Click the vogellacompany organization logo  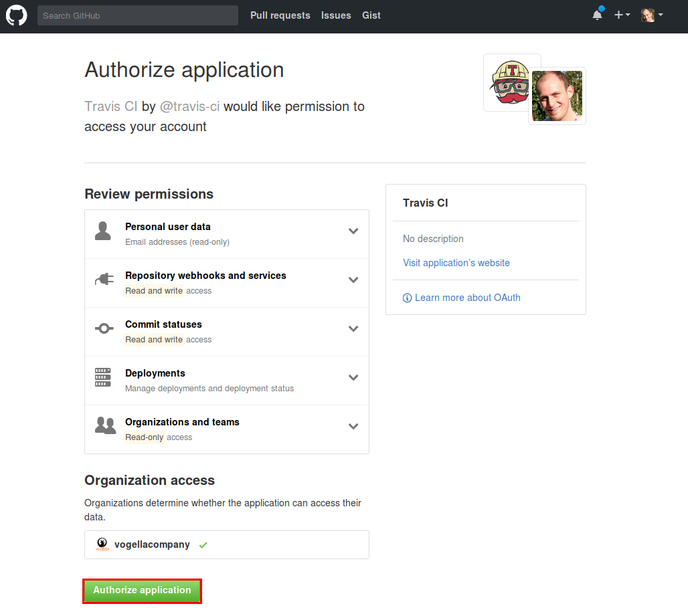click(102, 544)
